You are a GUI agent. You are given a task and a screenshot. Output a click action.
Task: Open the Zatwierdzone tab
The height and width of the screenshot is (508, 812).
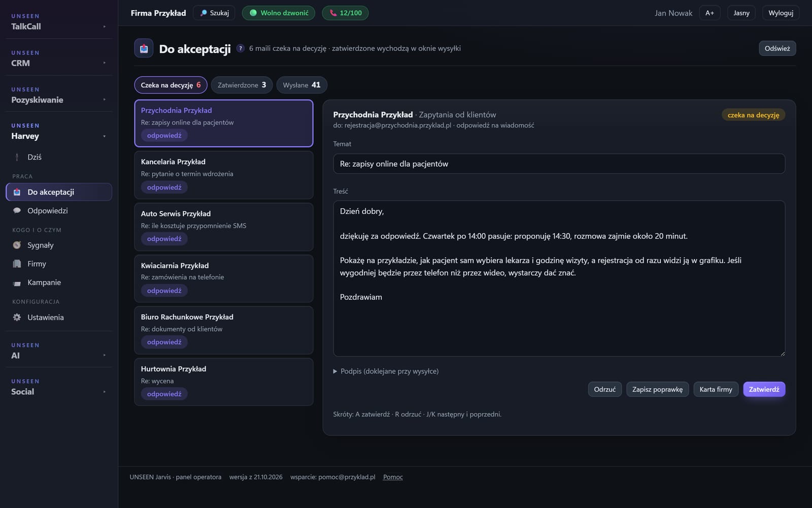[x=242, y=85]
